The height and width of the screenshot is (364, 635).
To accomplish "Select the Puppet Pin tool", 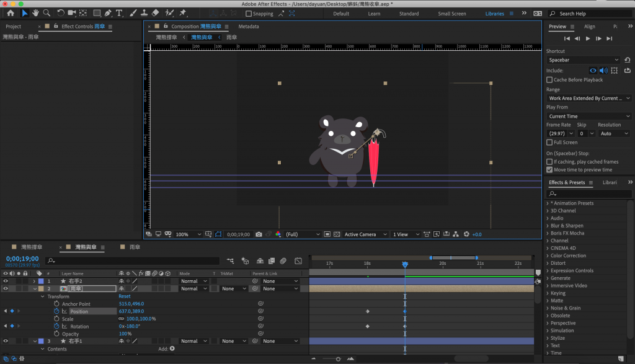I will (x=183, y=13).
